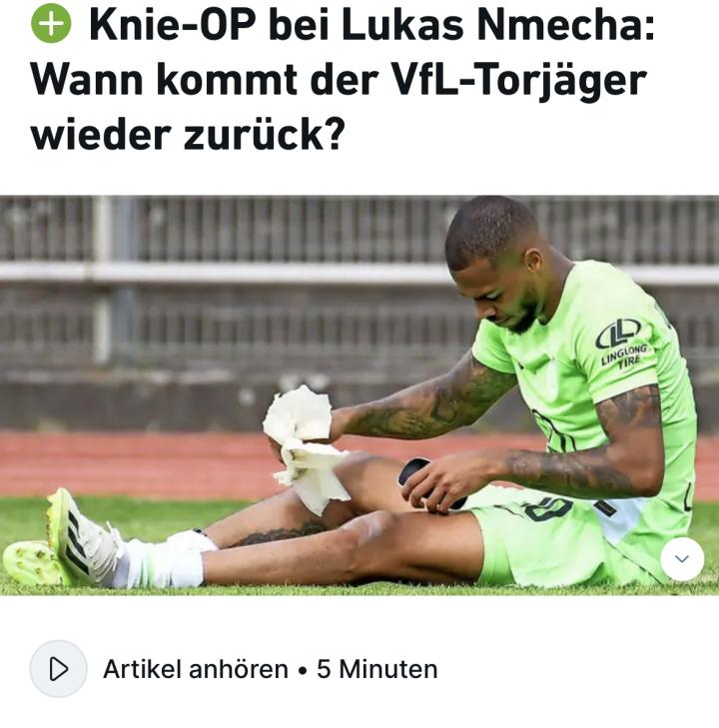Click the '5 Minuten' duration text

(x=376, y=669)
